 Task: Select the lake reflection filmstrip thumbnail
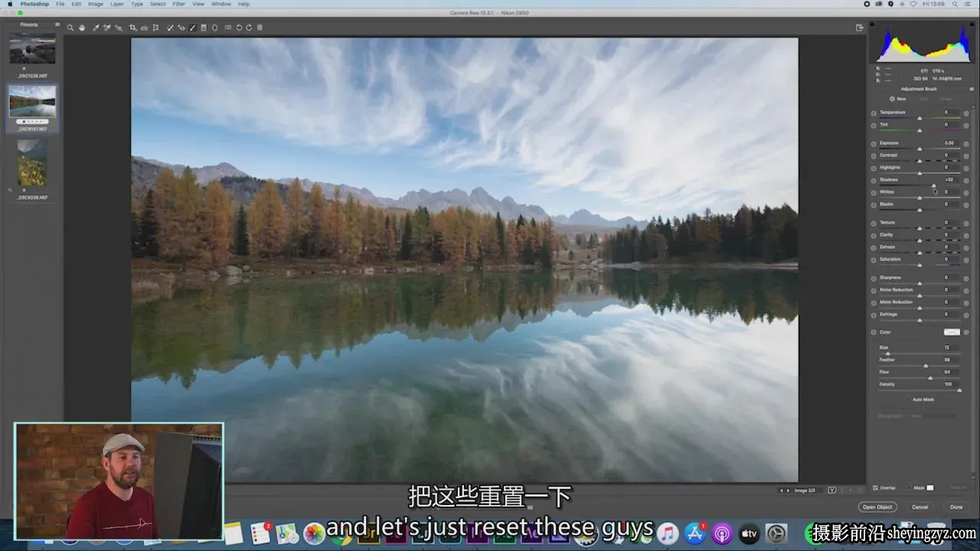(x=32, y=101)
